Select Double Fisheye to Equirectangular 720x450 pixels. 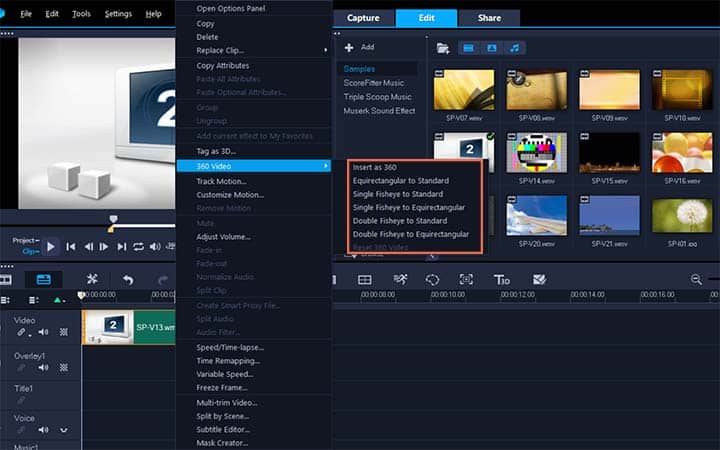411,234
